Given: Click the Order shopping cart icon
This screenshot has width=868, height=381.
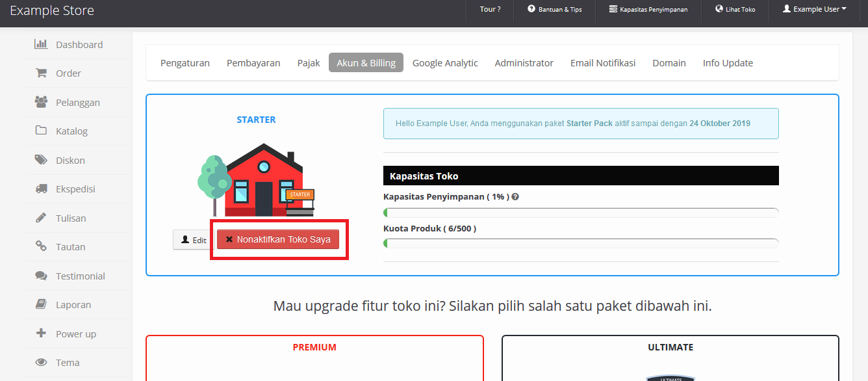Looking at the screenshot, I should tap(41, 73).
